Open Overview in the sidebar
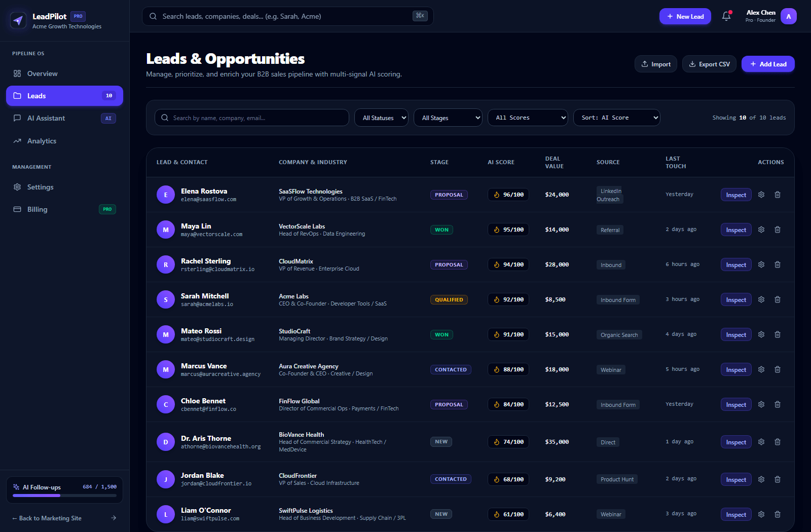 64,73
